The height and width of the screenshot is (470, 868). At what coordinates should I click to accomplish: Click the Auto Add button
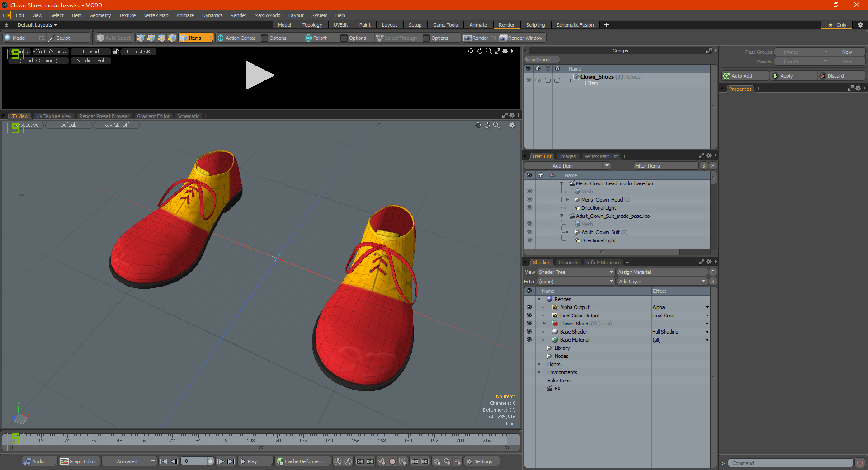745,76
